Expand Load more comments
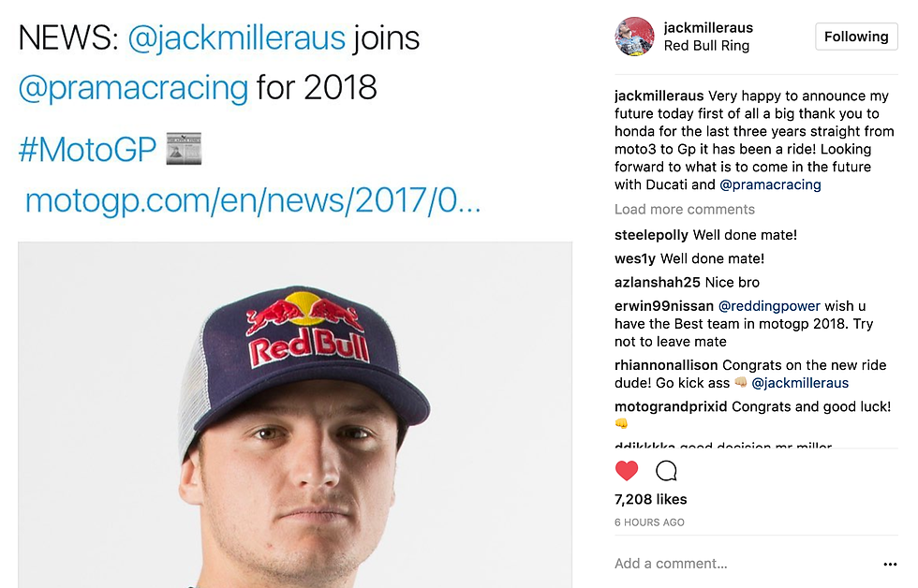 tap(685, 210)
